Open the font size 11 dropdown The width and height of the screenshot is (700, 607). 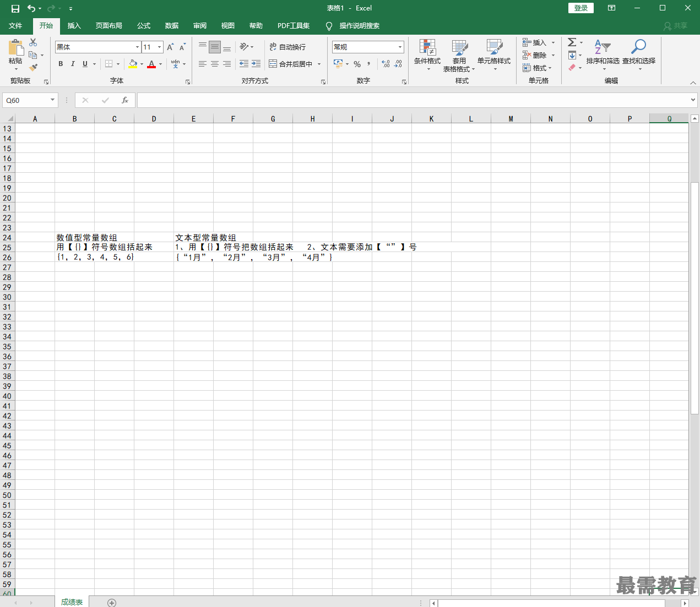click(160, 47)
